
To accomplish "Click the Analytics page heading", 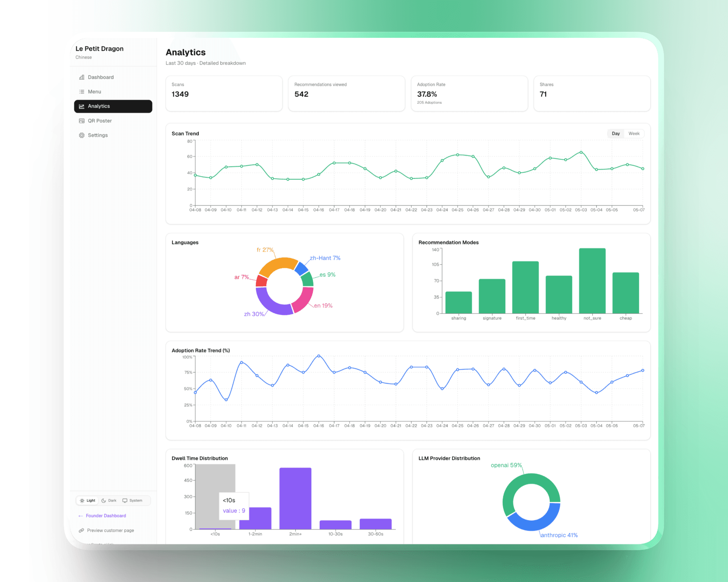I will (185, 52).
